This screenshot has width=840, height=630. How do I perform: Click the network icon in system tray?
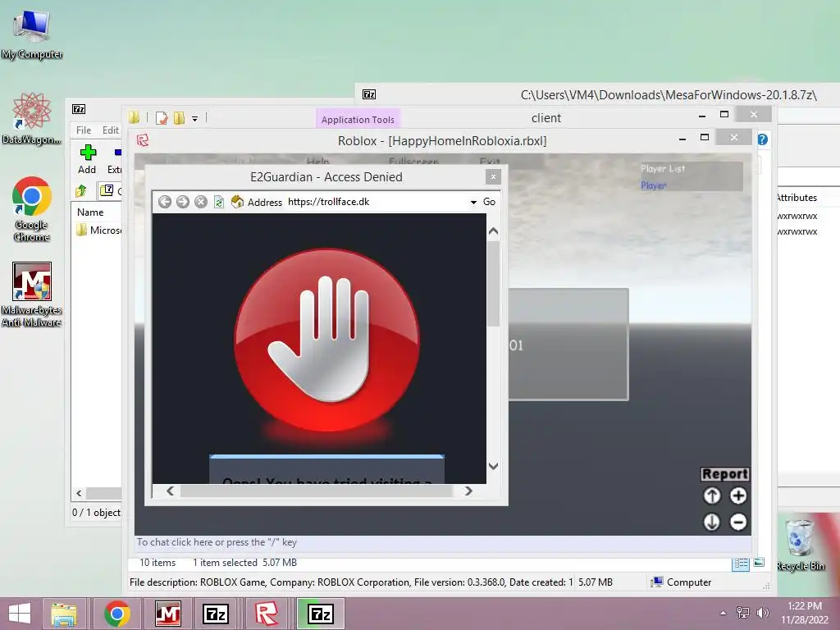(743, 612)
